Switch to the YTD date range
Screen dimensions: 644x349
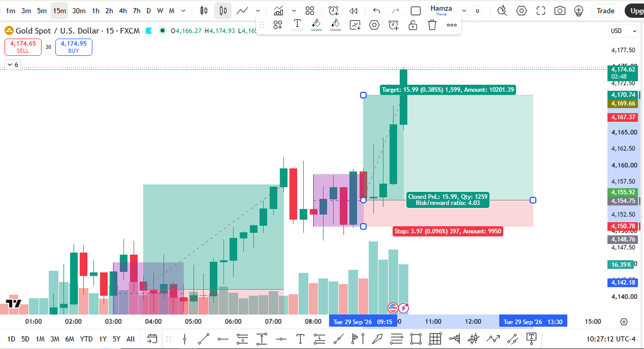coord(86,339)
